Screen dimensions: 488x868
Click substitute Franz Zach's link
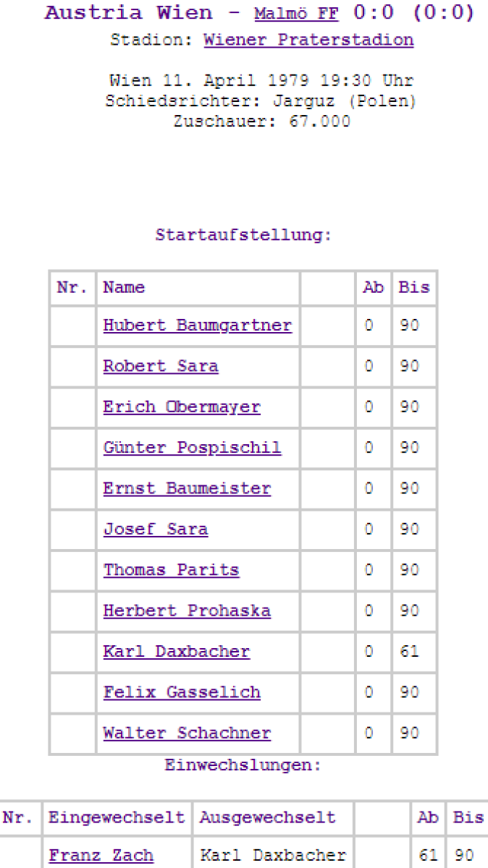[x=101, y=855]
